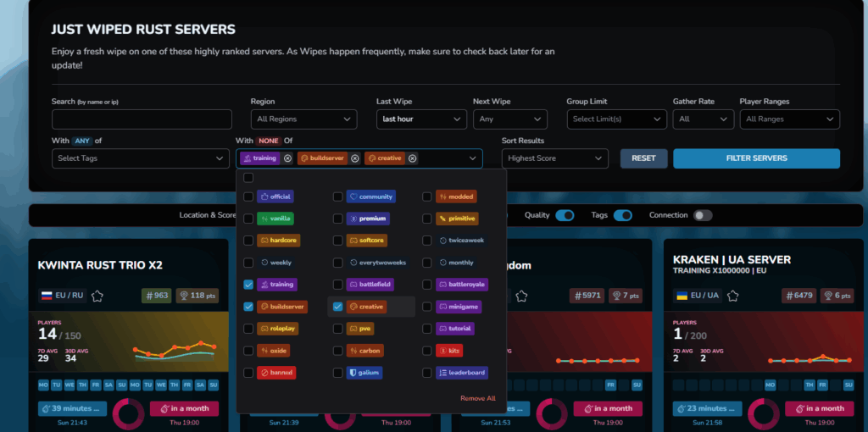Image resolution: width=868 pixels, height=432 pixels.
Task: Select the battleroyale tag option
Action: [462, 285]
